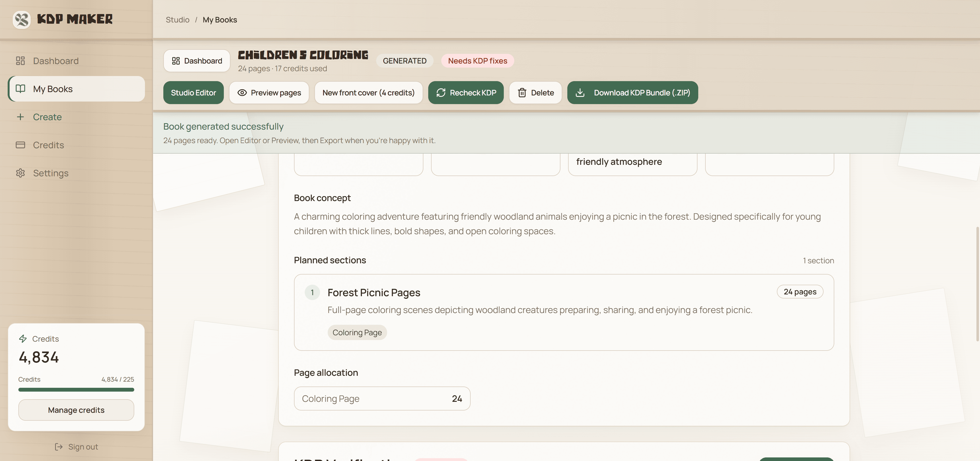Click the 'friendly atmosphere' card text
The image size is (980, 461).
click(x=619, y=162)
